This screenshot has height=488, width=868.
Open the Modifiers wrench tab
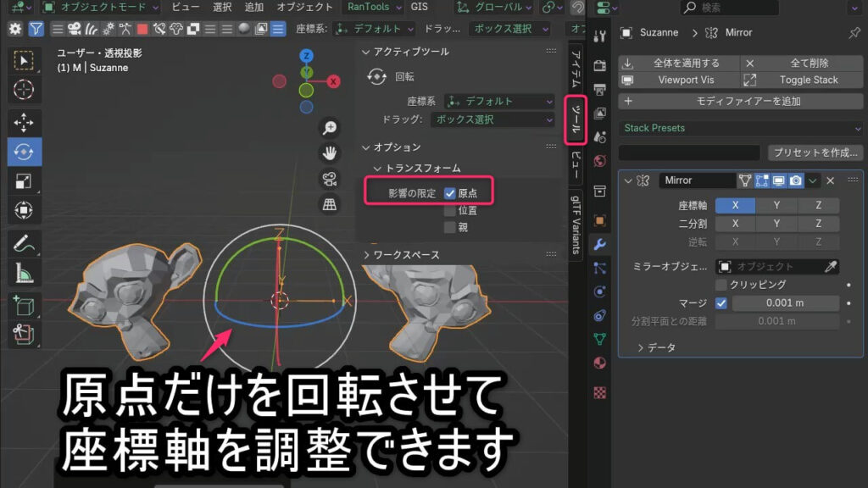600,244
